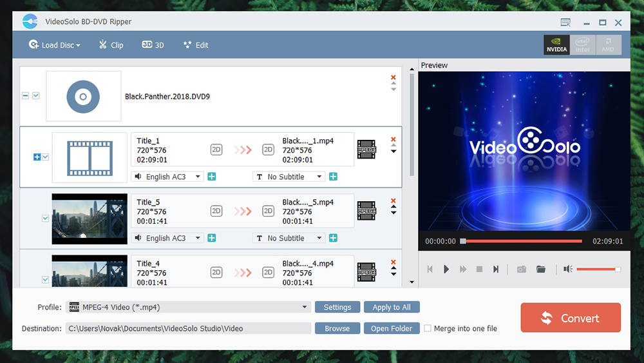Screen dimensions: 644x363
Task: Click source 2D icon for Title_5
Action: (x=216, y=211)
